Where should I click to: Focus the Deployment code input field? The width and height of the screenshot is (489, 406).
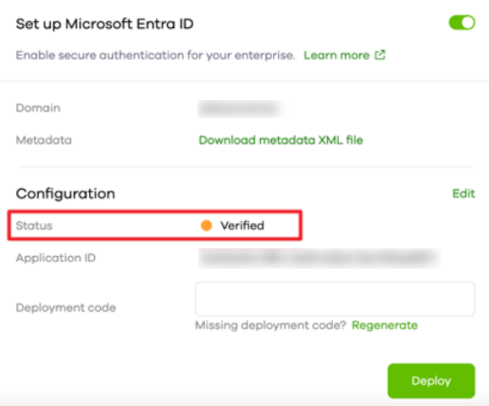(335, 299)
